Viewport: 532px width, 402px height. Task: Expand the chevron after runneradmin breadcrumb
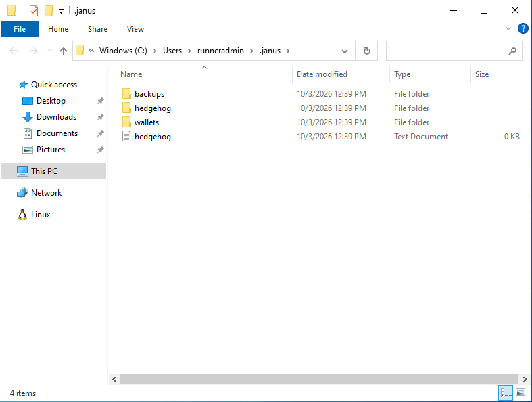click(251, 51)
